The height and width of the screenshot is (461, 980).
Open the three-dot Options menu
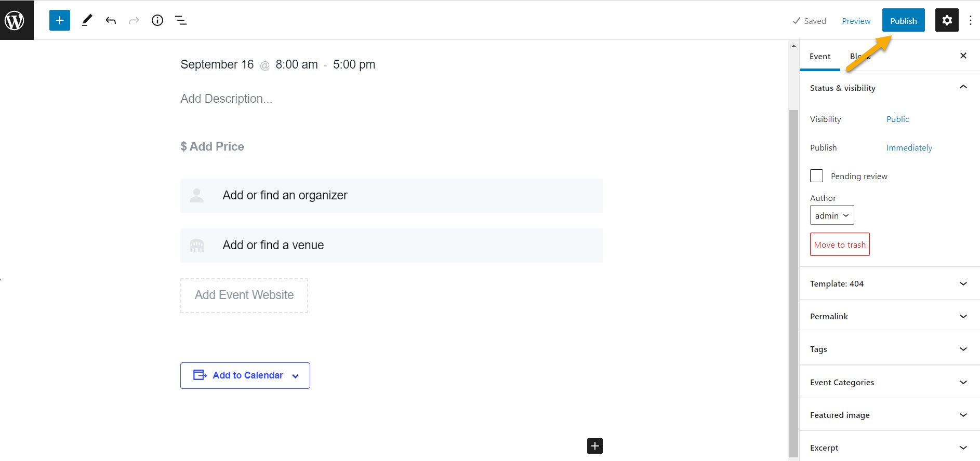(x=970, y=20)
